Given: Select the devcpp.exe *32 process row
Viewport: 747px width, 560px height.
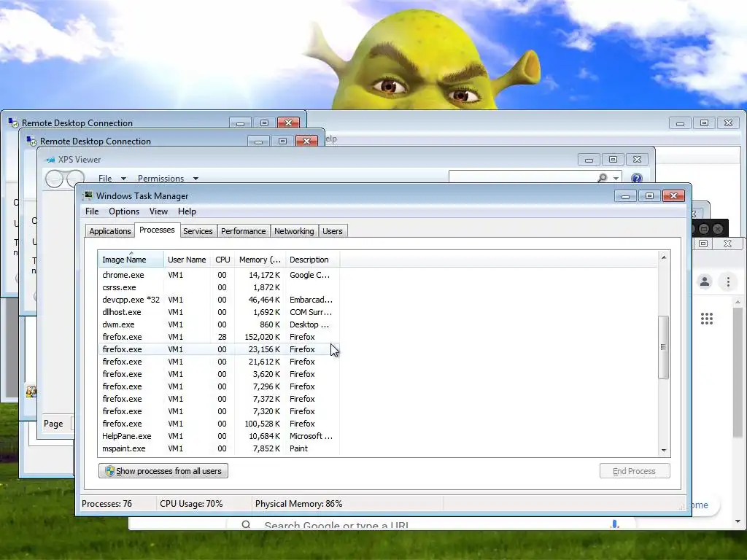Looking at the screenshot, I should [219, 300].
